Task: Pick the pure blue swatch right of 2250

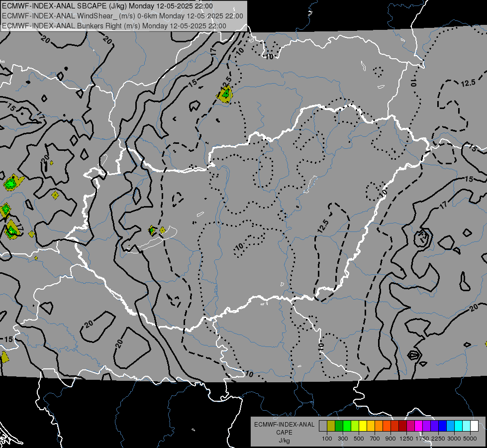Action: 443,426
